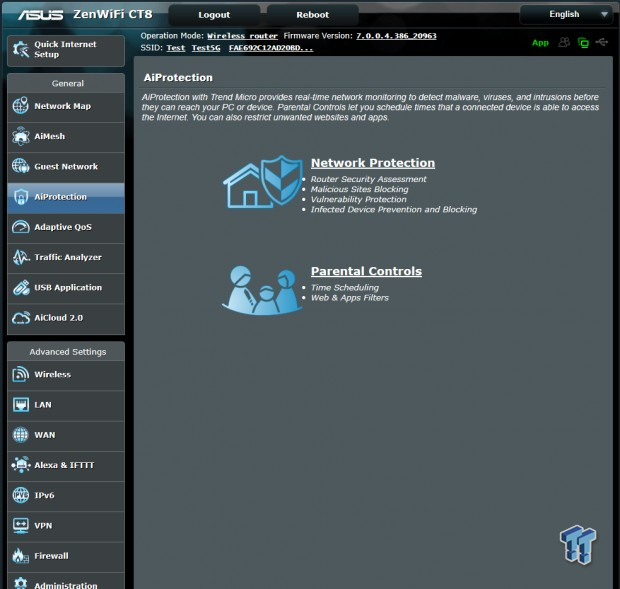Click the ASUS logo in the header

coord(41,15)
